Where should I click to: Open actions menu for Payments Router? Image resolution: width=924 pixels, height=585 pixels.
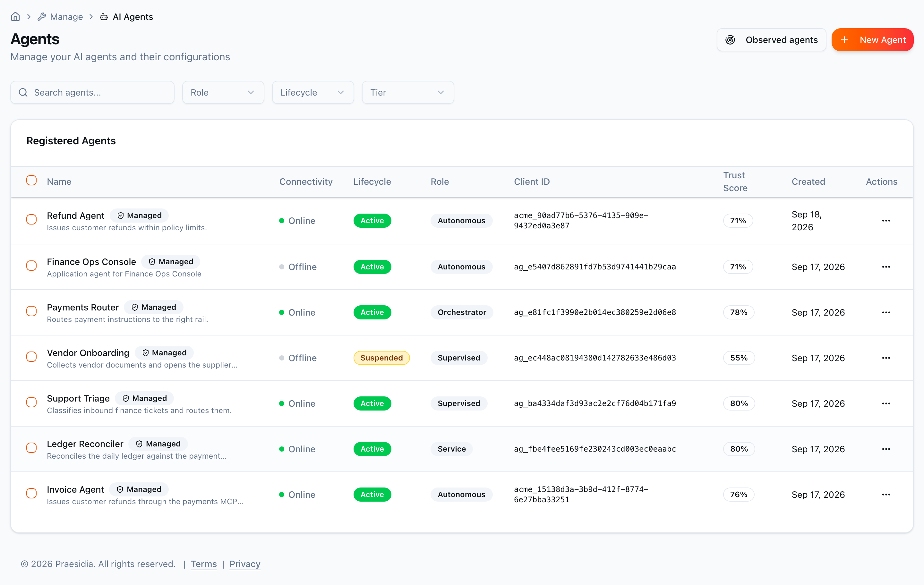(886, 312)
